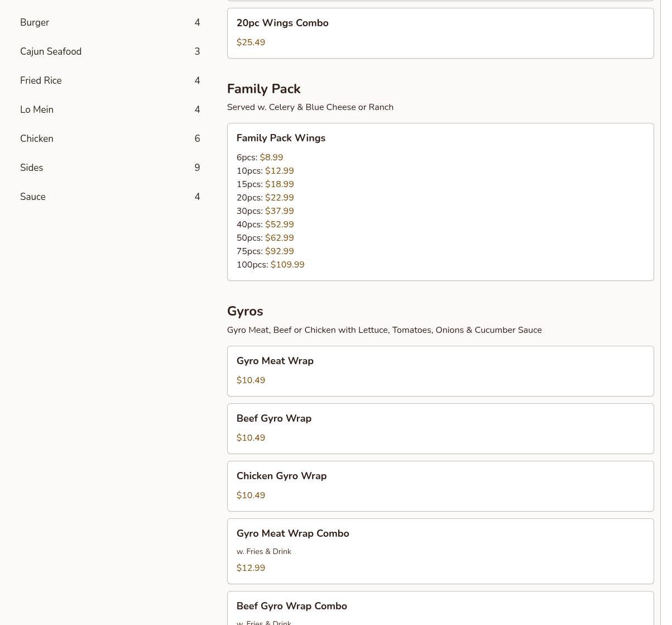Select the Gyro Meat Wrap item
The image size is (672, 625).
pos(440,370)
